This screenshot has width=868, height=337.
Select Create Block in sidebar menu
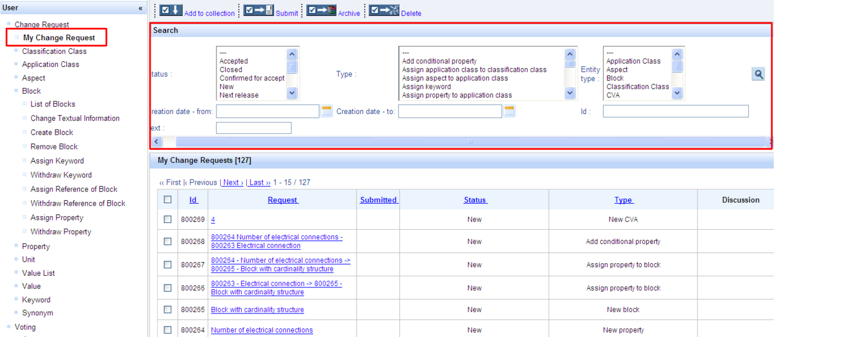point(51,133)
